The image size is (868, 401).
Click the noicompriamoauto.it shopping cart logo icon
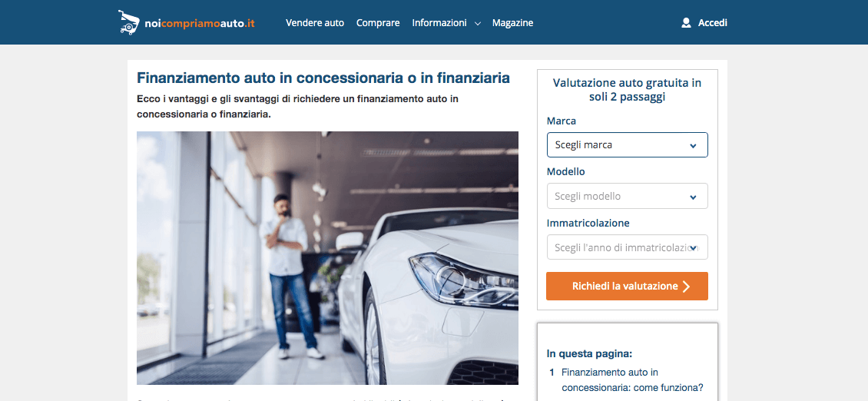click(128, 23)
